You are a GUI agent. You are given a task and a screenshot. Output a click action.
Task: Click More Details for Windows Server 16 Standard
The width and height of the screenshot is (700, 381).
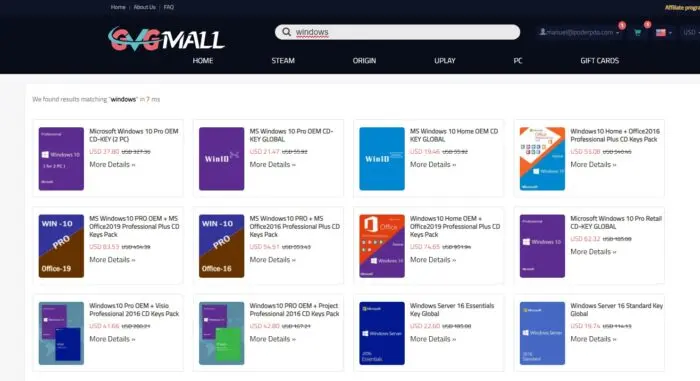(x=593, y=339)
